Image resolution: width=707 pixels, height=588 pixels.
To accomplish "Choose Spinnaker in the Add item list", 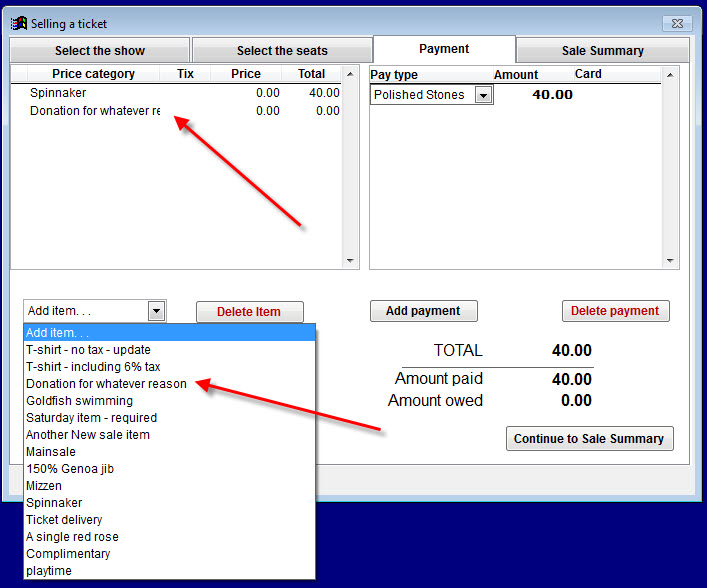I will pyautogui.click(x=170, y=503).
